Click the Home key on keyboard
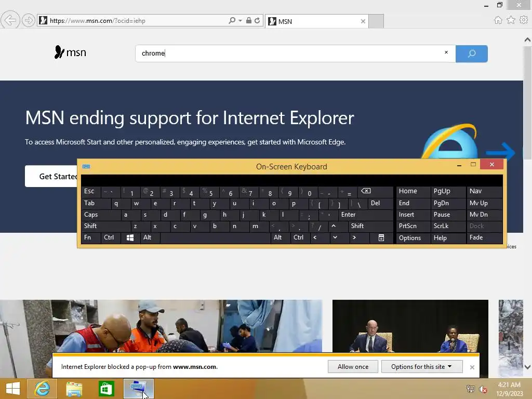Viewport: 532px width, 399px height. (413, 191)
